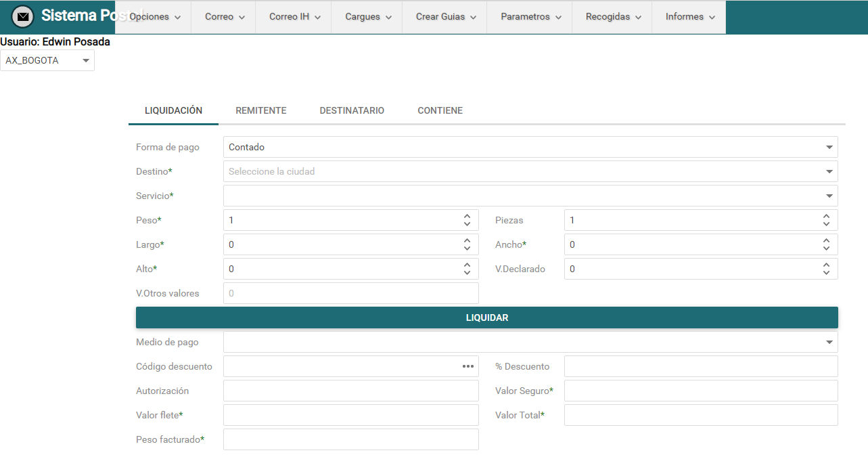
Task: Click the ellipsis icon in Código descuento
Action: point(467,366)
